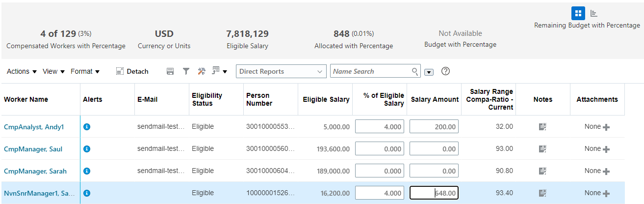The image size is (644, 204).
Task: Open the table export options dropdown
Action: click(x=219, y=71)
